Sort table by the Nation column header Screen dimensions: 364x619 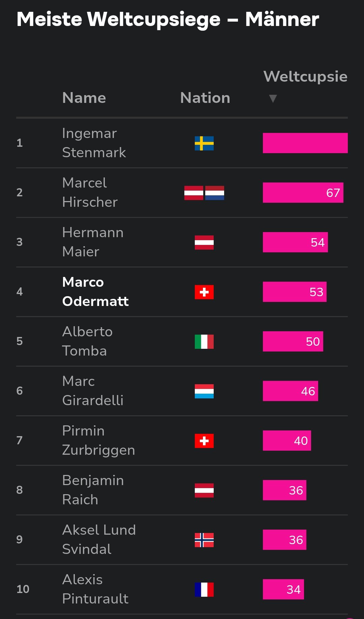point(205,98)
